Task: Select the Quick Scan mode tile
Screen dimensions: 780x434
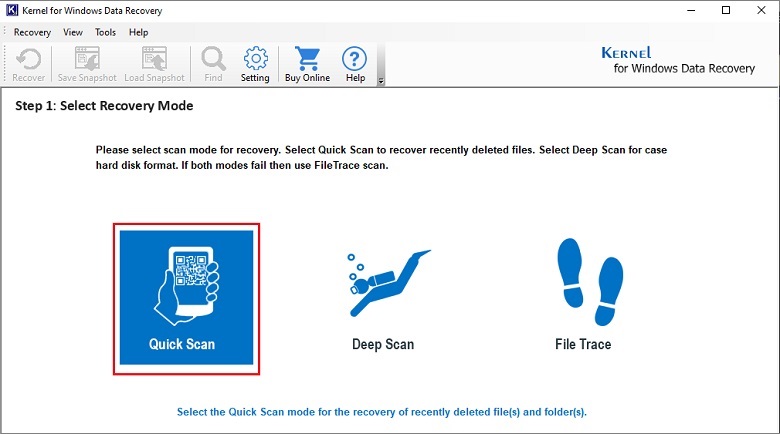Action: point(187,298)
